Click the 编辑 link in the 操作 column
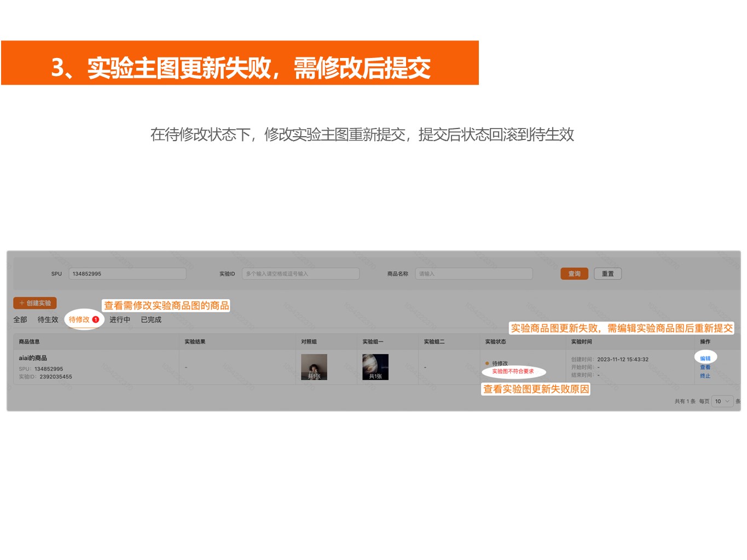 705,359
